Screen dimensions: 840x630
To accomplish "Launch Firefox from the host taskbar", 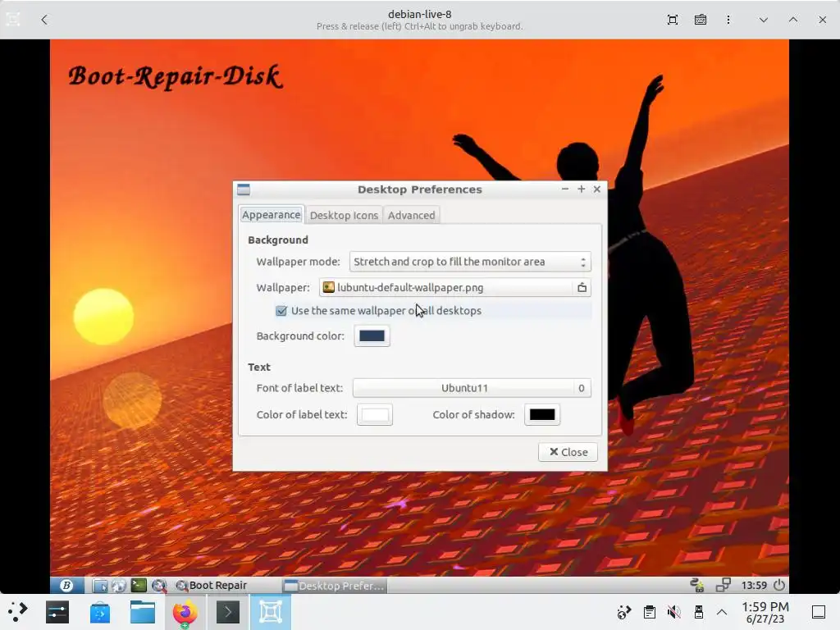I will [x=185, y=613].
